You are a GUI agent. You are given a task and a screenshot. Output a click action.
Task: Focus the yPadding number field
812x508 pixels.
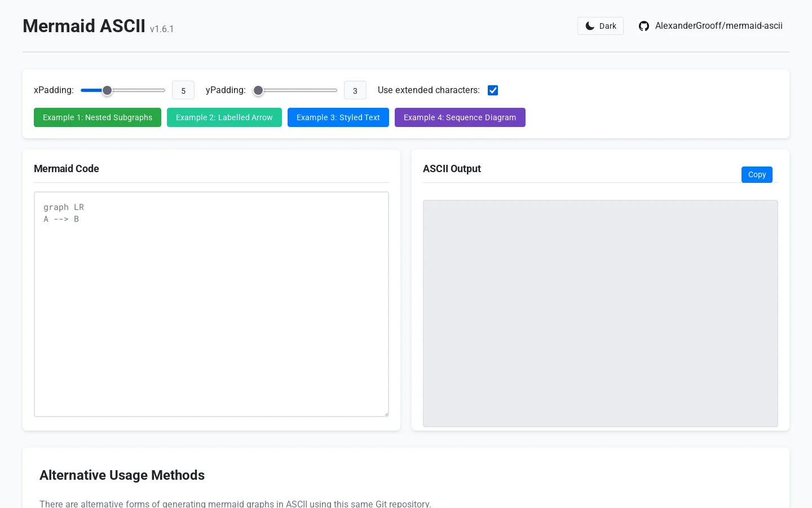(355, 90)
